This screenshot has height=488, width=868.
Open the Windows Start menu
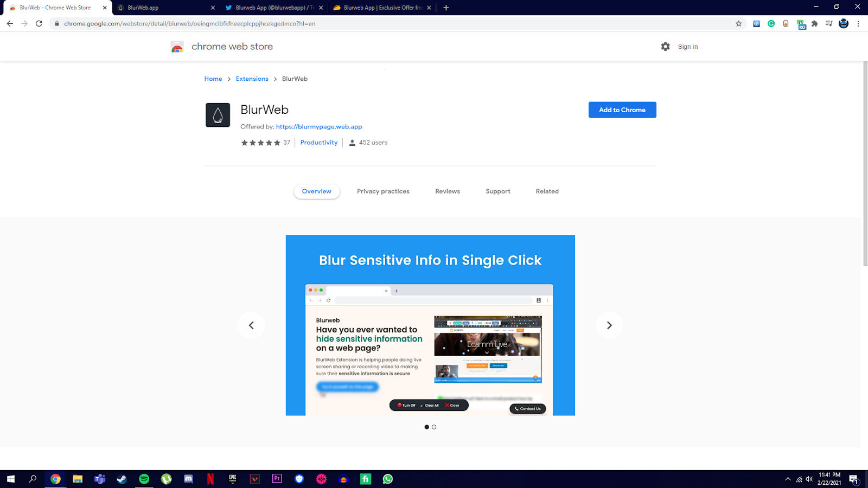(x=11, y=479)
